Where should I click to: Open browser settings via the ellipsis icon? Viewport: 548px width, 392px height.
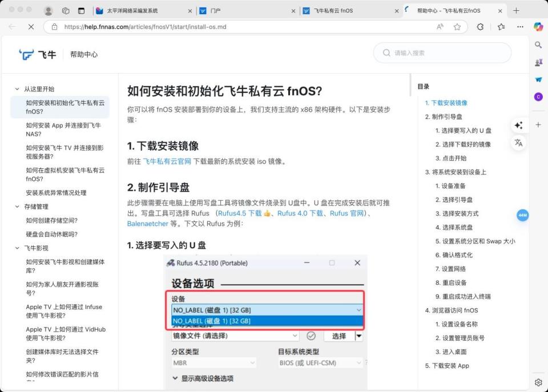click(520, 26)
